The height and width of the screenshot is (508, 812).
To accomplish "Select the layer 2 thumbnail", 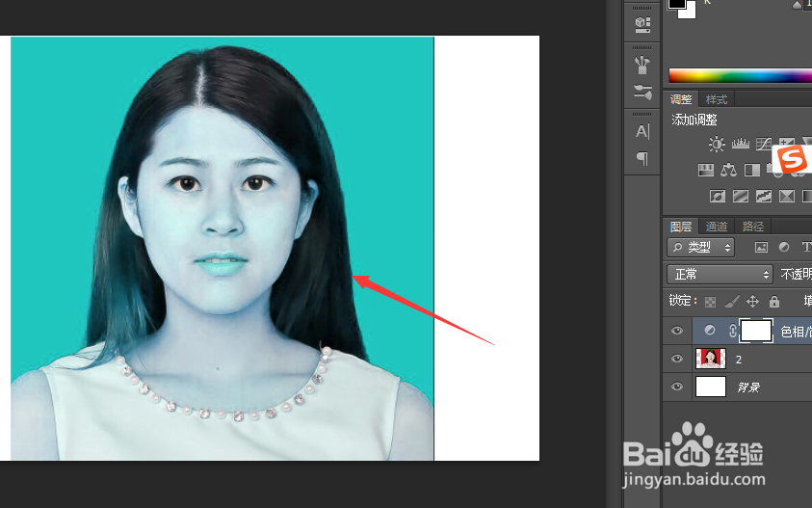I will point(711,359).
